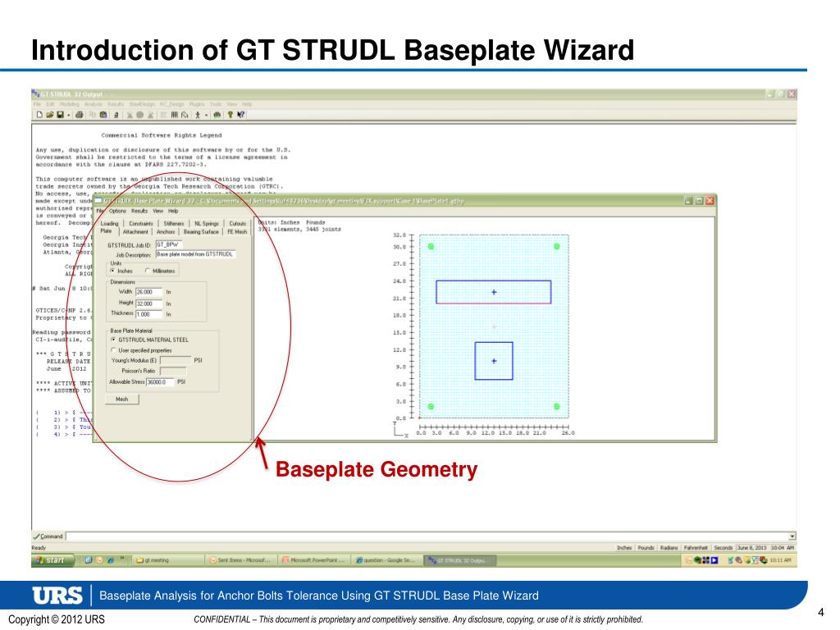This screenshot has width=840, height=630.
Task: Switch to the Anchors tab
Action: (166, 231)
